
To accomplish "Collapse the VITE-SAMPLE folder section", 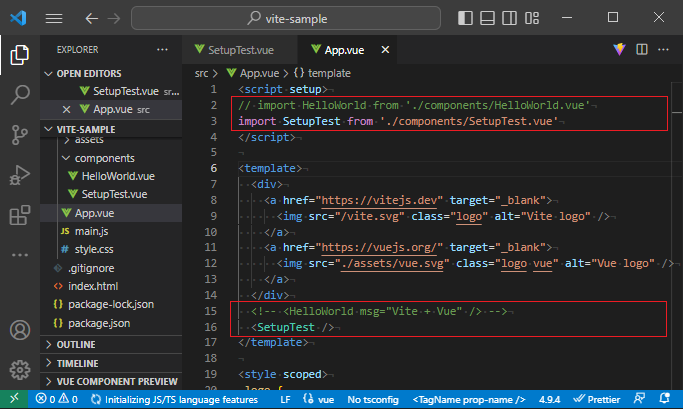I will point(86,129).
